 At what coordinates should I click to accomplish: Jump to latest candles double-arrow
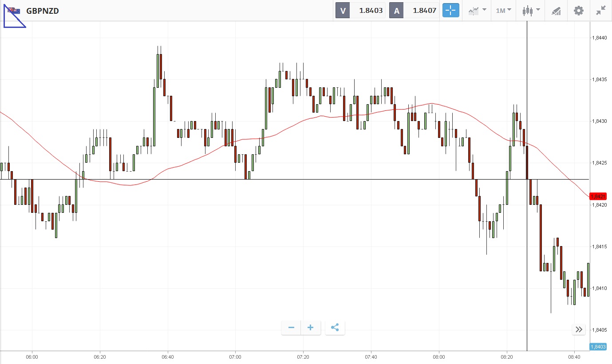point(579,329)
